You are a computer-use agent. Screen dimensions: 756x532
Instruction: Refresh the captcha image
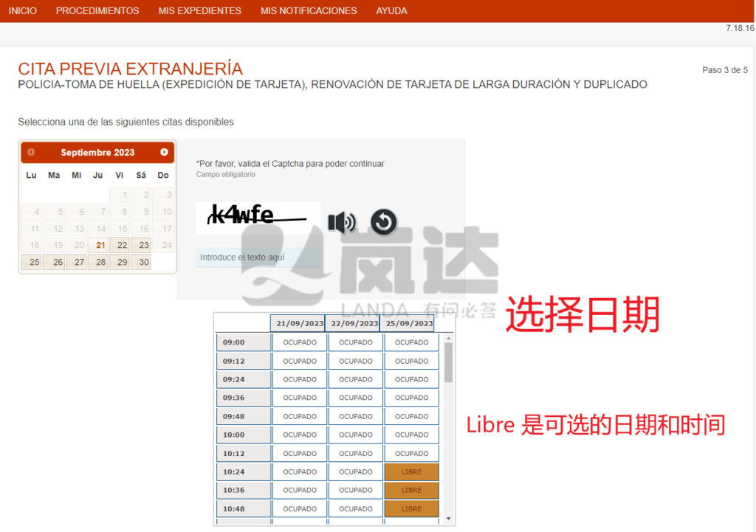pyautogui.click(x=384, y=221)
